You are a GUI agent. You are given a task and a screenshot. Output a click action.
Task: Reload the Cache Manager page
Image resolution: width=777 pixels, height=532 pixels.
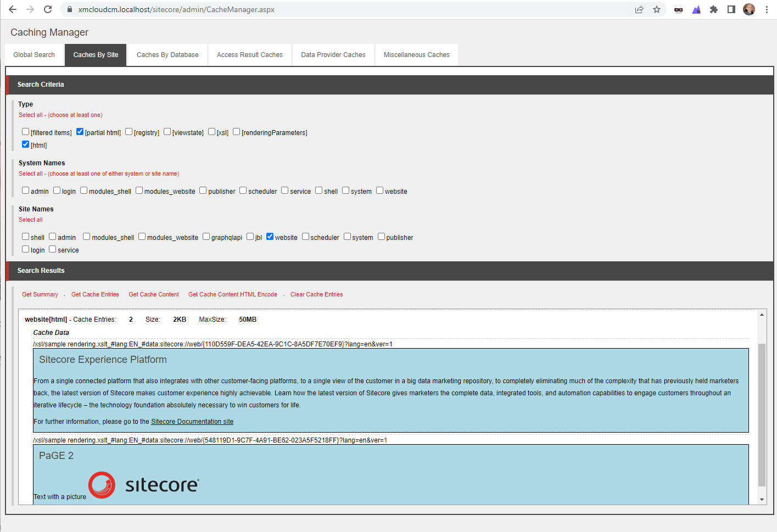pos(48,9)
